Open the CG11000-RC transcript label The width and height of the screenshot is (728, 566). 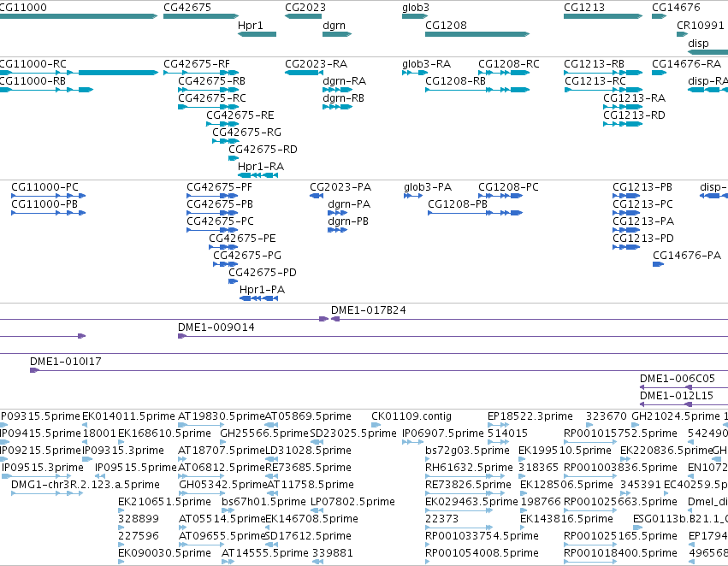pos(33,63)
